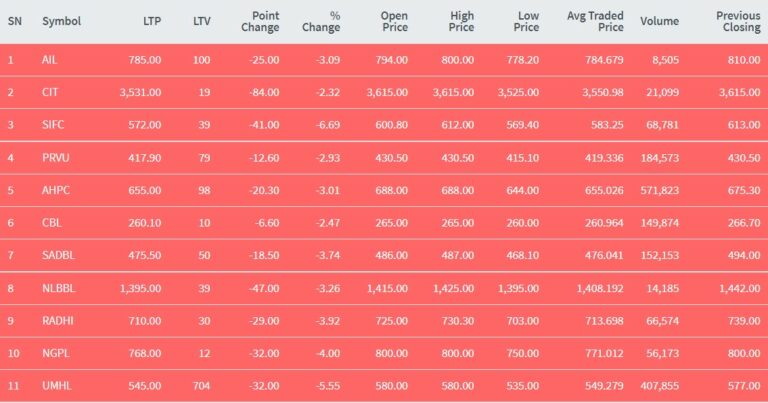This screenshot has width=768, height=403.
Task: Click the Avg Traded Price header
Action: pyautogui.click(x=595, y=22)
